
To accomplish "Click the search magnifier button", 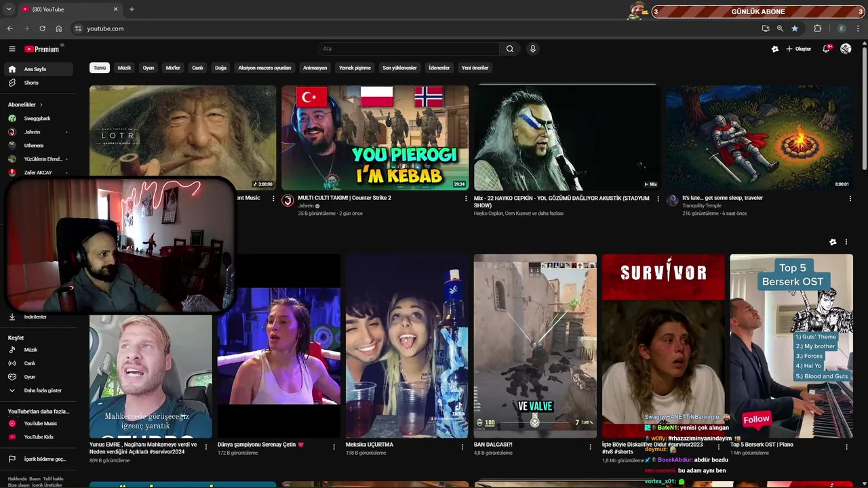I will (510, 49).
